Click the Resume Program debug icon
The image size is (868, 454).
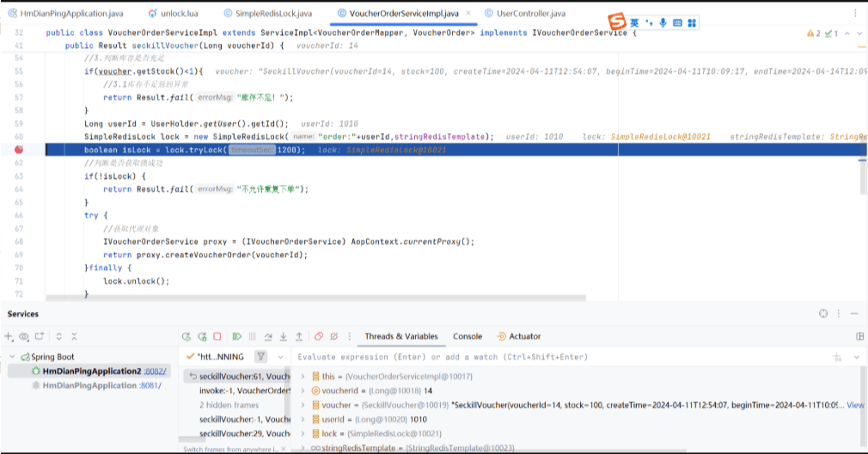click(x=237, y=336)
